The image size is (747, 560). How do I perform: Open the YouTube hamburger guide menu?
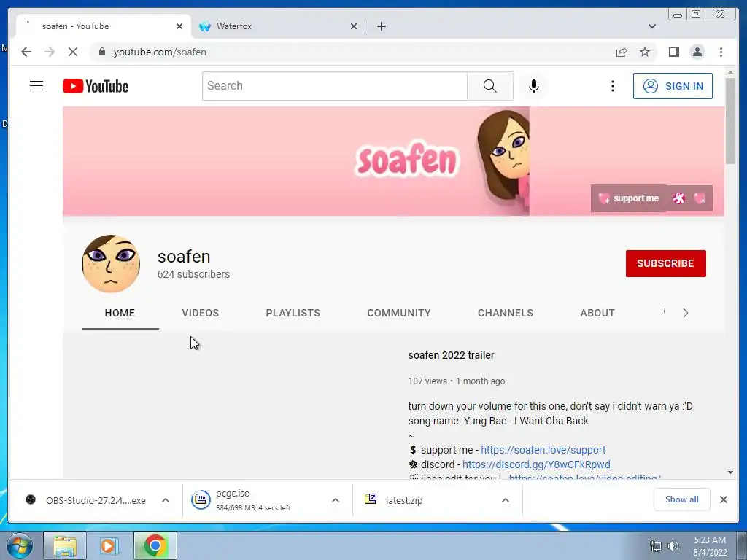click(36, 86)
